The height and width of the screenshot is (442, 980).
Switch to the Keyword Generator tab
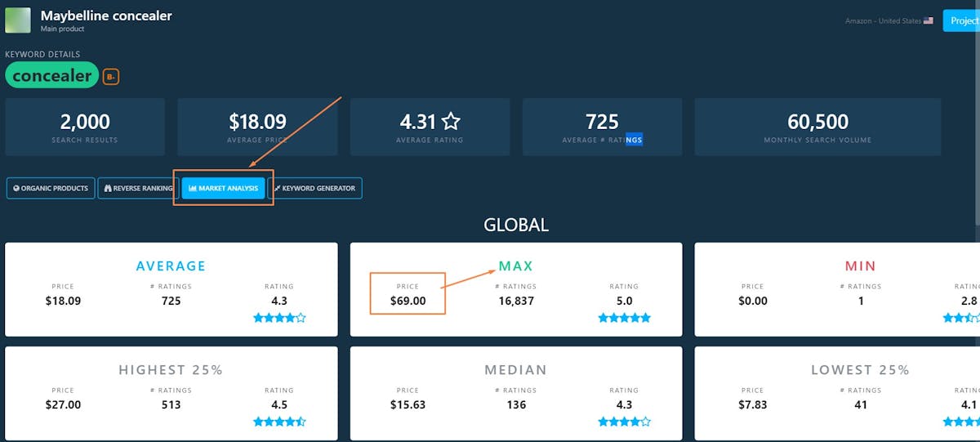[x=315, y=189]
